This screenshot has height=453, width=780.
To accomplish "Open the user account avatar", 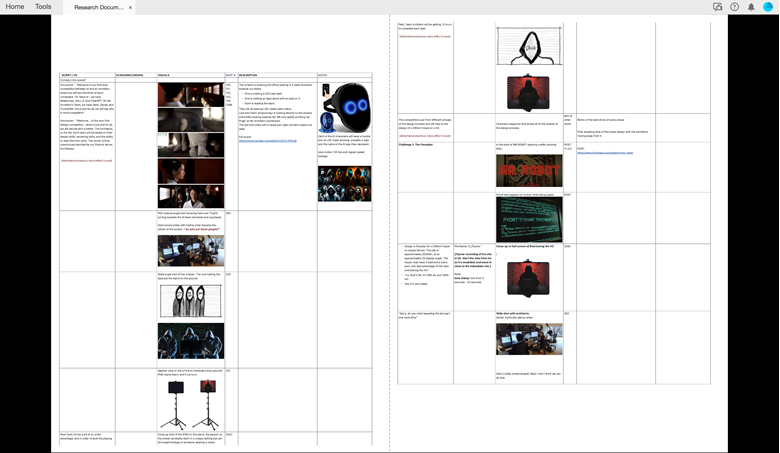I will coord(768,7).
